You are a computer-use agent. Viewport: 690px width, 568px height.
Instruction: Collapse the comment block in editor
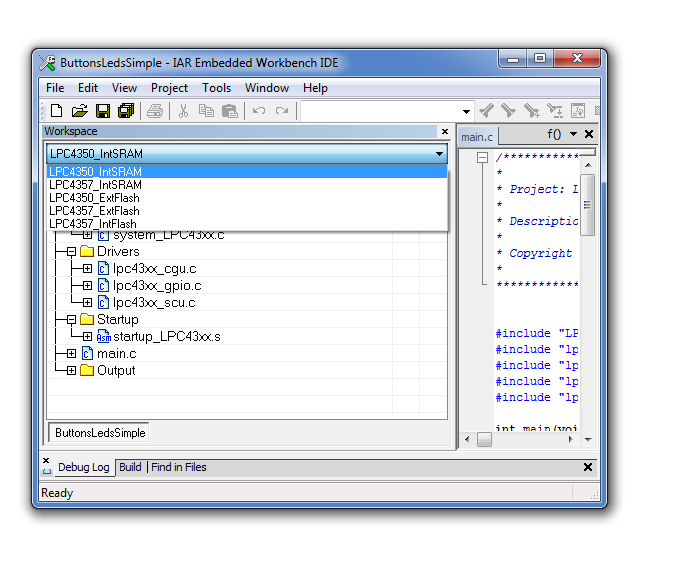pos(482,157)
